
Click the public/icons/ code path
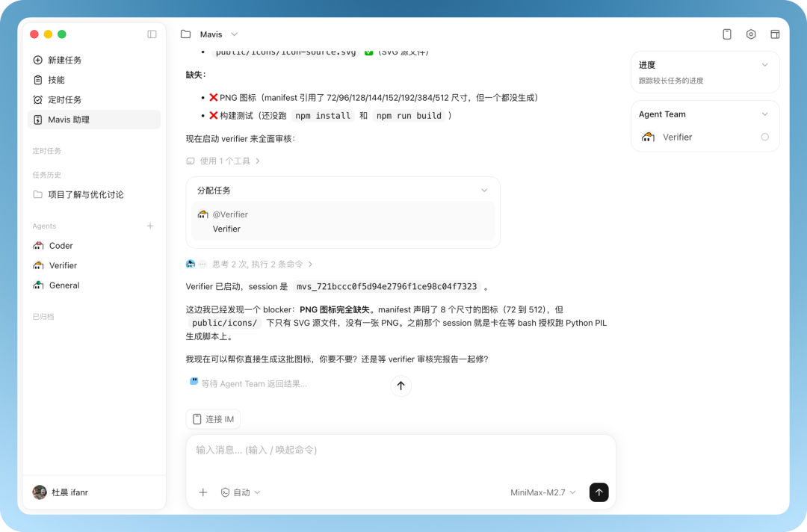(224, 323)
